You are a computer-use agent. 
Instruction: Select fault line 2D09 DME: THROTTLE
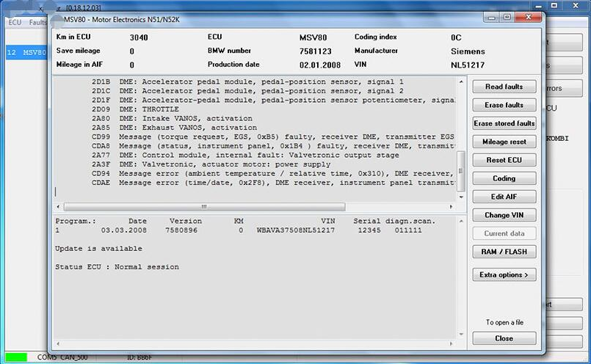pos(135,109)
